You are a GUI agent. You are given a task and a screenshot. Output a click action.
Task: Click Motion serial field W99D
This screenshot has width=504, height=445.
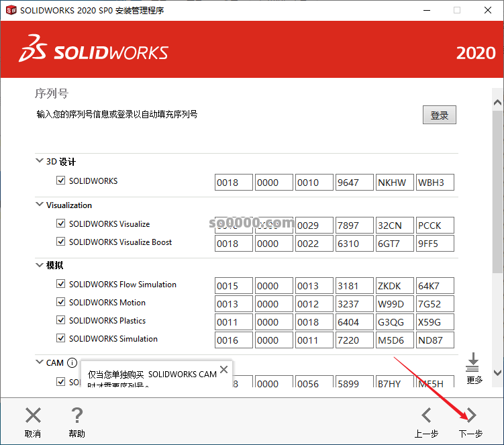coord(395,304)
